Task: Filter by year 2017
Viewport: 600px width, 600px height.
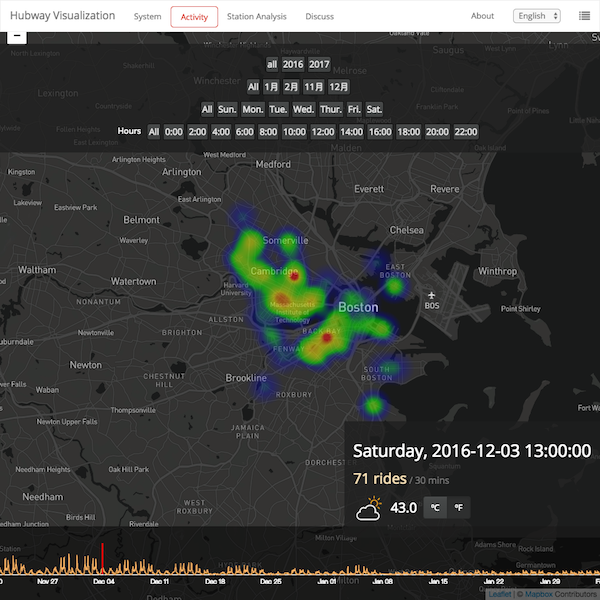Action: (x=319, y=64)
